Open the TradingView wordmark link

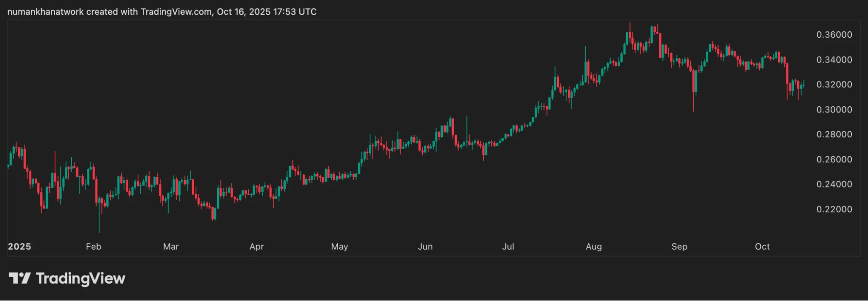pos(81,278)
